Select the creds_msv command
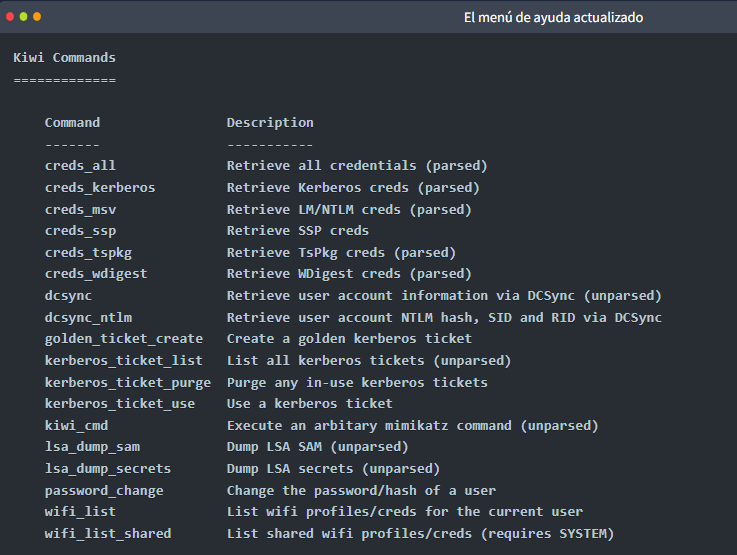737x555 pixels. [x=80, y=209]
